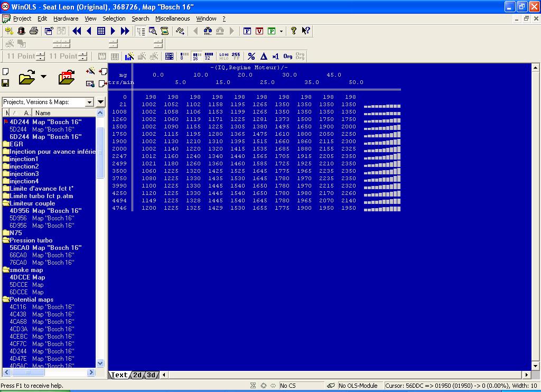Open the Hardware menu

(x=66, y=18)
